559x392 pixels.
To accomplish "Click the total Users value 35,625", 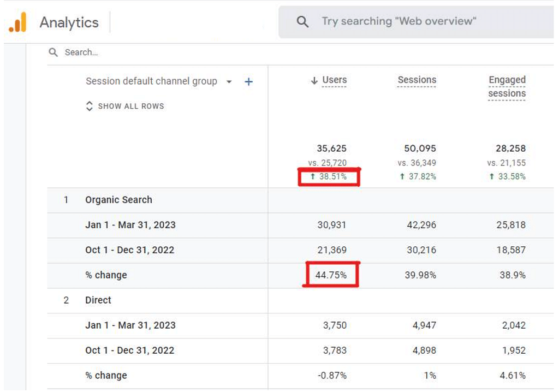I will click(331, 149).
